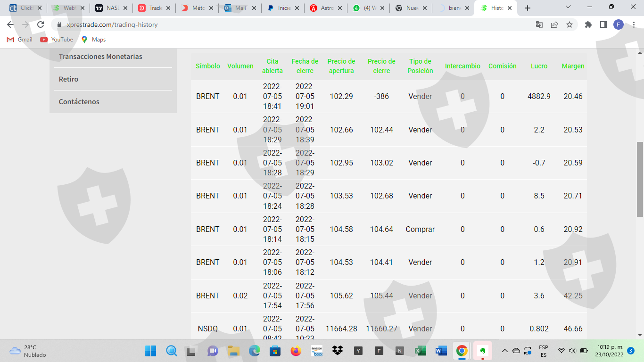Image resolution: width=644 pixels, height=362 pixels.
Task: Click the translate page icon
Action: [x=539, y=25]
